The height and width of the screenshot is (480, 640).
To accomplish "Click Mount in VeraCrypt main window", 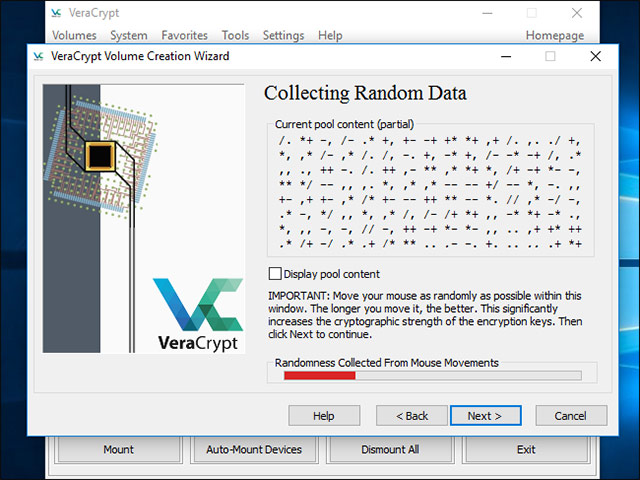I will click(118, 449).
